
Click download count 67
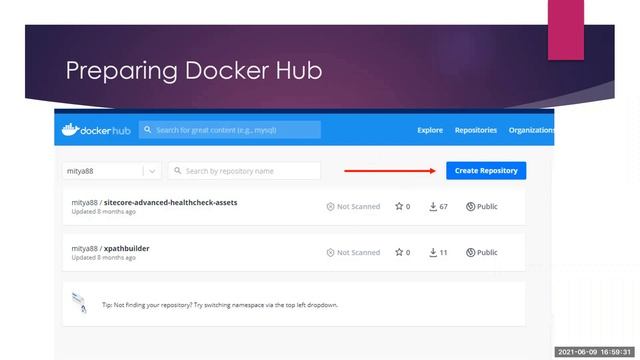[444, 207]
